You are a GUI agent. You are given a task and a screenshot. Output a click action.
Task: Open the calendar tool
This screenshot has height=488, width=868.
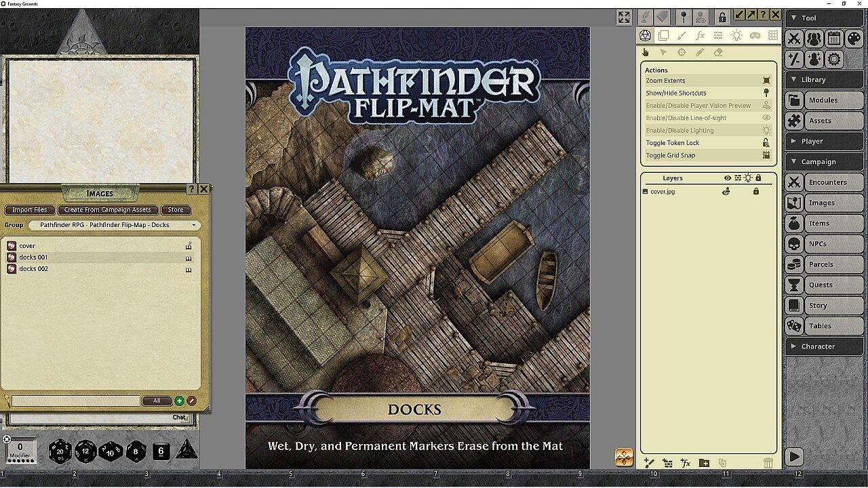[x=834, y=39]
